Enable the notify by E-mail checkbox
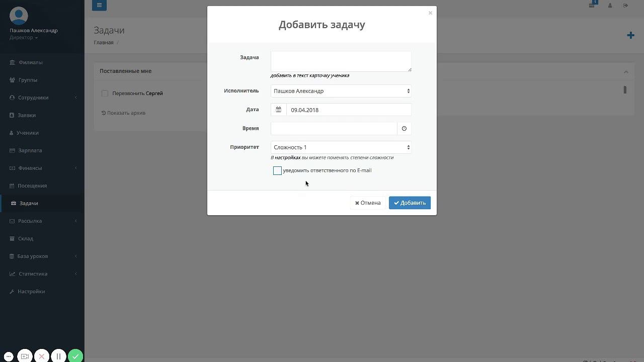 [277, 171]
